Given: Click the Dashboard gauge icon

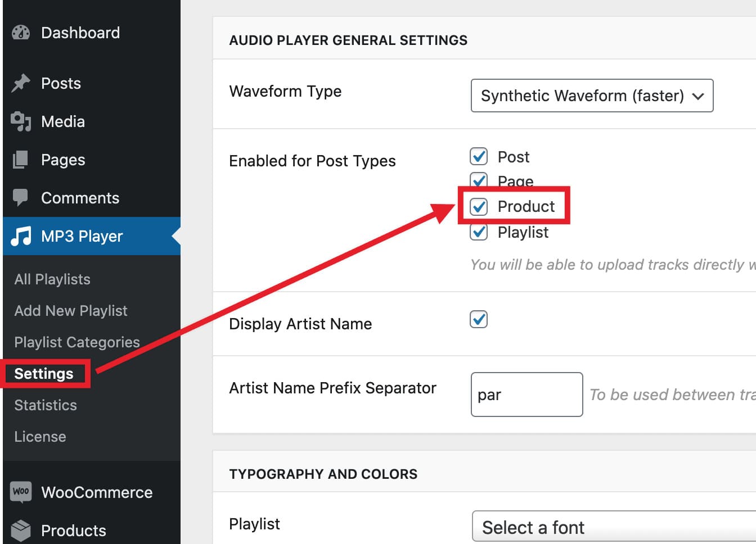Looking at the screenshot, I should click(x=21, y=33).
